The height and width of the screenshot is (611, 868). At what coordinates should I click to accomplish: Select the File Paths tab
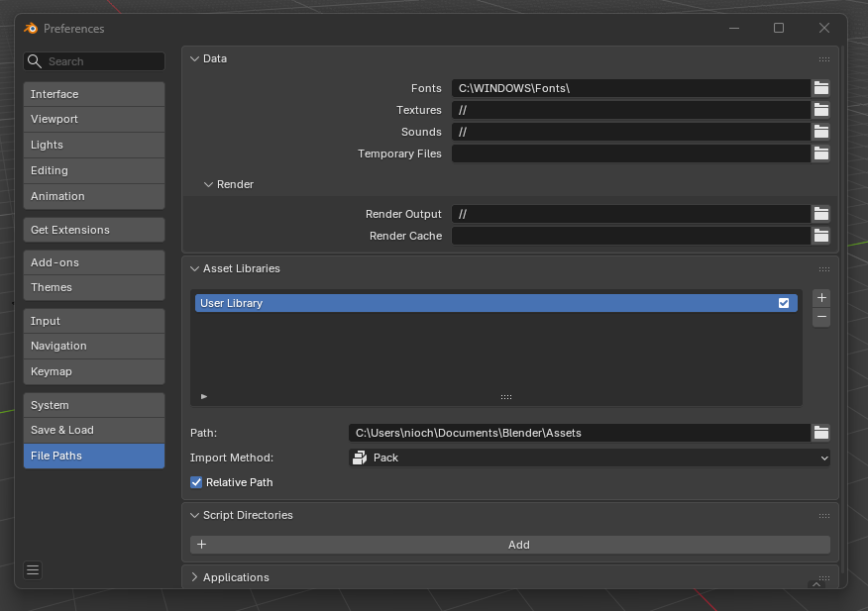(94, 457)
